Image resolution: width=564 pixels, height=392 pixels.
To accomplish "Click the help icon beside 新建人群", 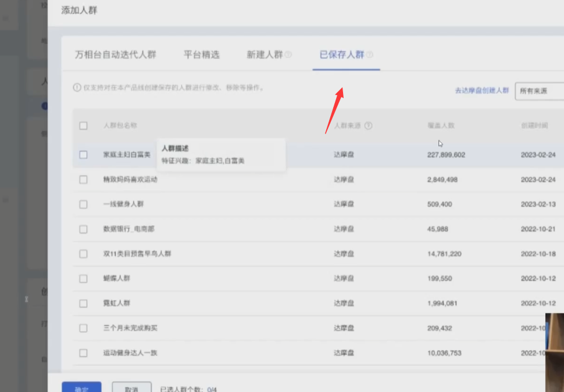I will pyautogui.click(x=288, y=55).
